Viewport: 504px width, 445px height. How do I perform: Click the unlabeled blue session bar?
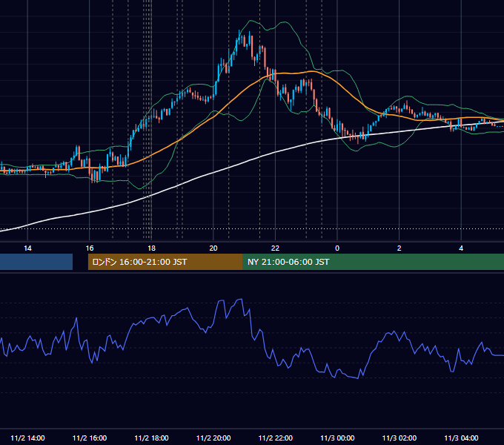36,262
